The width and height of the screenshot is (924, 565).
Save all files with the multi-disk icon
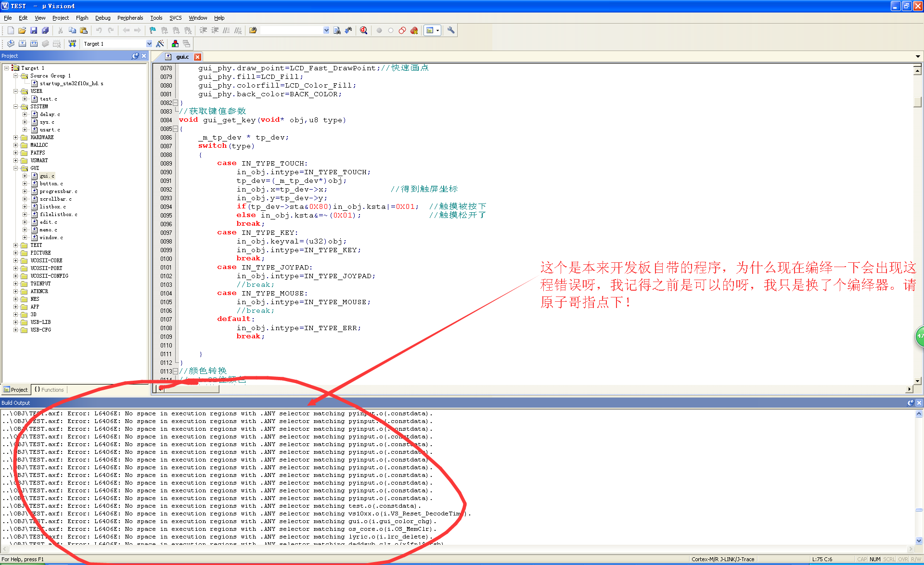pos(45,30)
